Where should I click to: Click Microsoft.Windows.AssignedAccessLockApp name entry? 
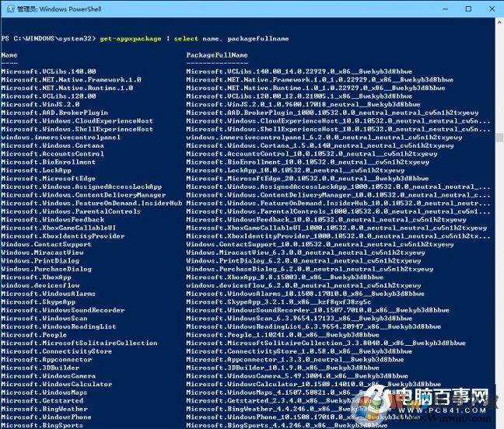(82, 187)
